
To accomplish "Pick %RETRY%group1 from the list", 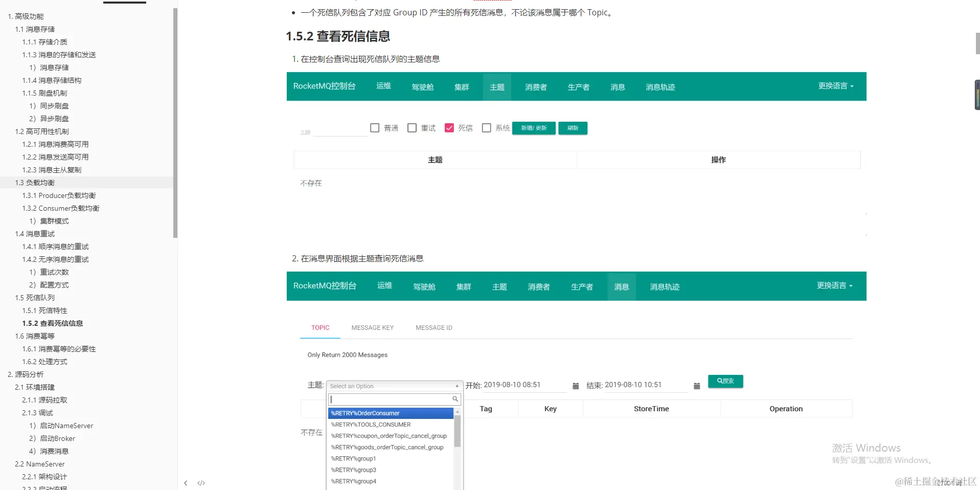I will (391, 459).
